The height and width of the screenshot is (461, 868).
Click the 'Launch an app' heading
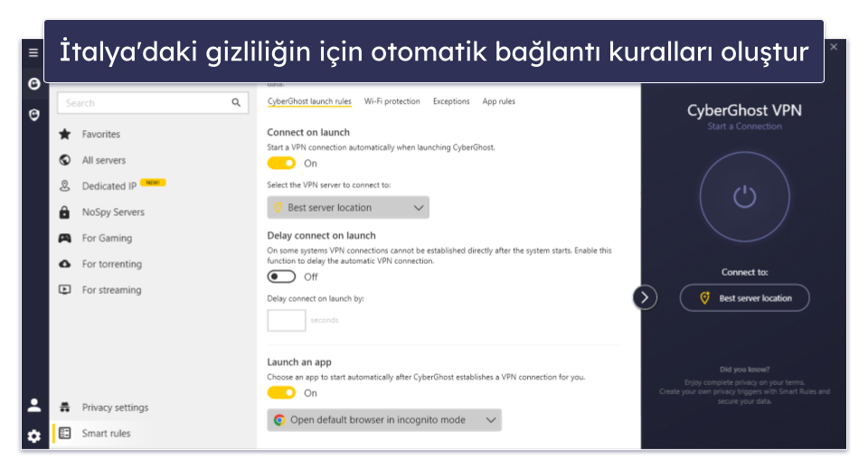[x=299, y=362]
